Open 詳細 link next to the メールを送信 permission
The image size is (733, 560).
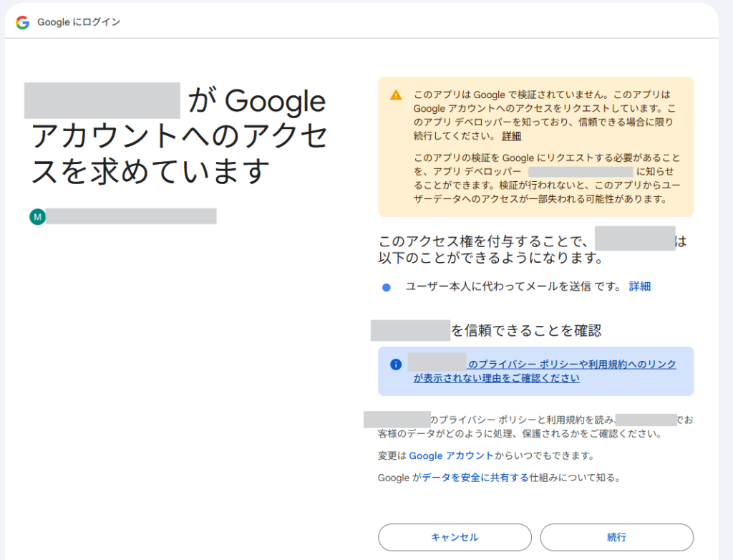pos(639,286)
